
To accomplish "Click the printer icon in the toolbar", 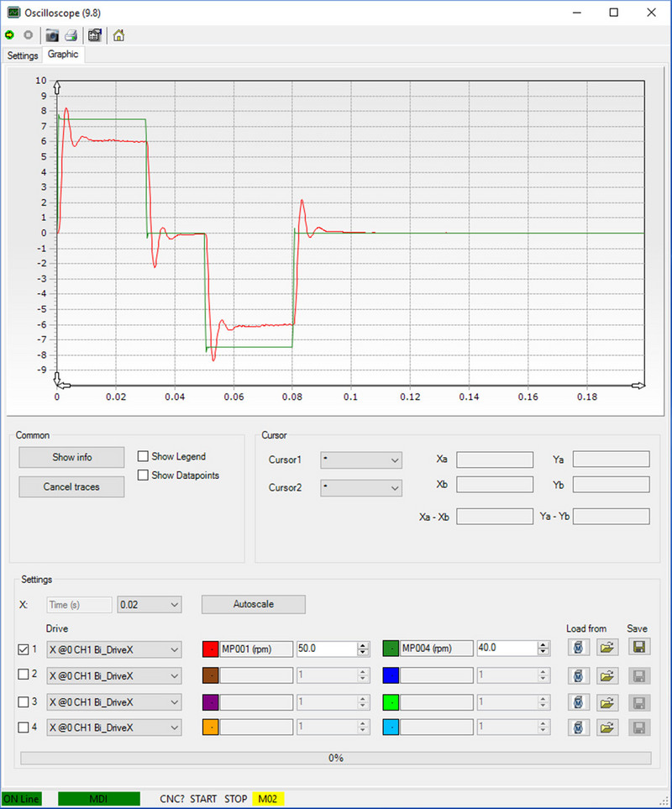I will [x=71, y=35].
